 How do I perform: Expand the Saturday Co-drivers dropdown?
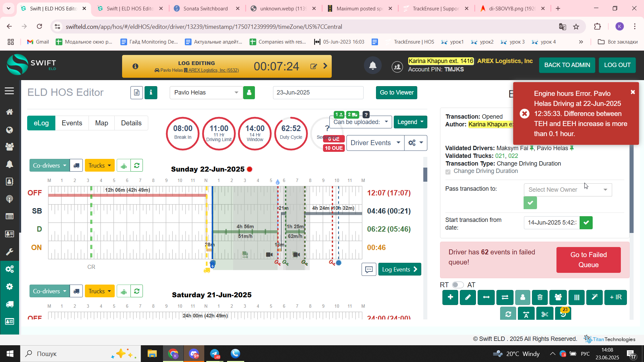point(50,291)
